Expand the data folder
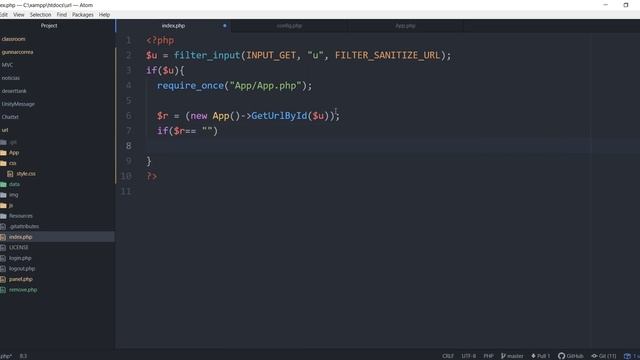 (x=14, y=184)
